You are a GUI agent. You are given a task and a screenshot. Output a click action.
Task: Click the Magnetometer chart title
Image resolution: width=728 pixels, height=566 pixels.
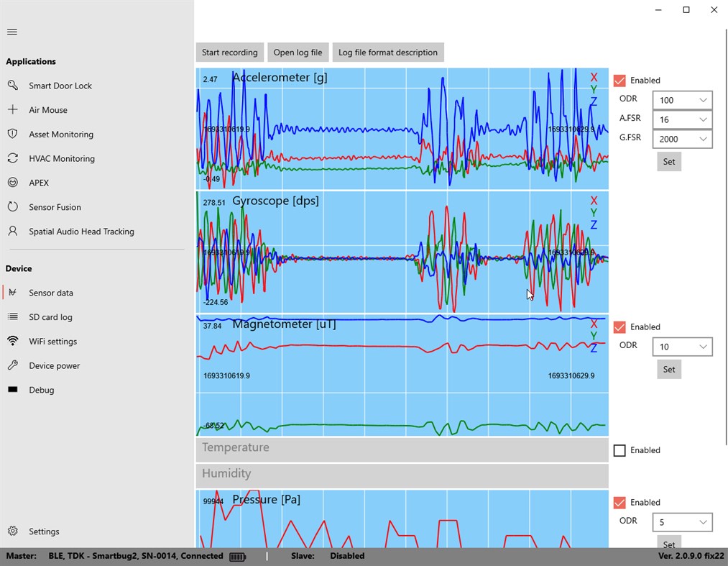click(284, 324)
